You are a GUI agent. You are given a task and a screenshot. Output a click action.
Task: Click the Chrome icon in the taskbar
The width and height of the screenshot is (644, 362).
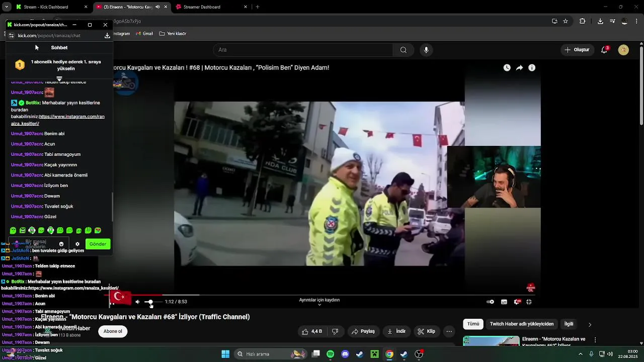coord(389,354)
